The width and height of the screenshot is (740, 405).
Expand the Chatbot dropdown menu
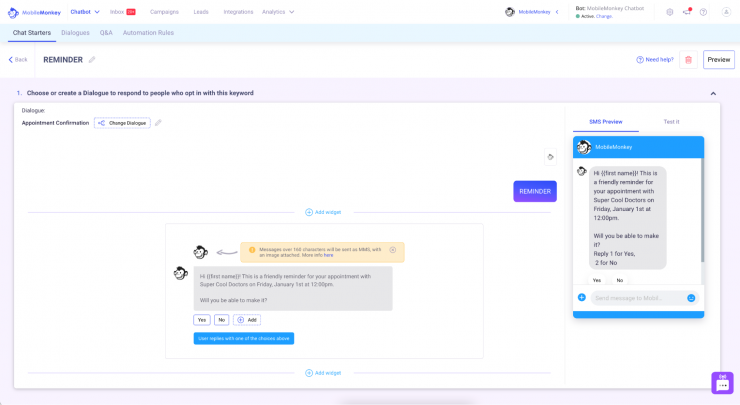point(85,12)
